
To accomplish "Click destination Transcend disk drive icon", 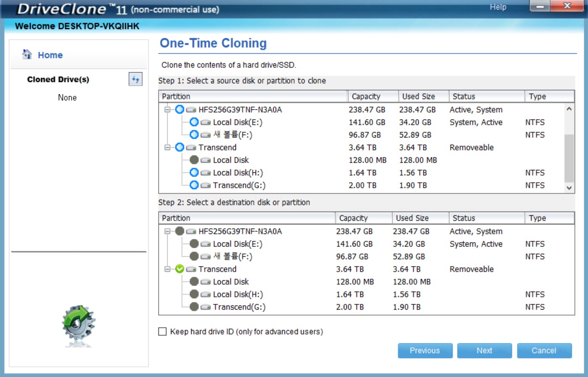I will coord(191,269).
